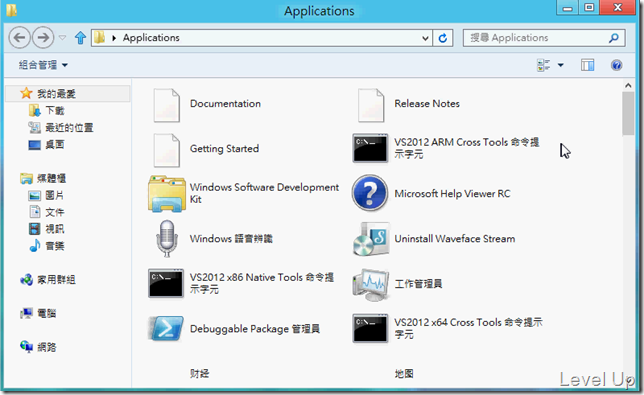This screenshot has width=644, height=395.
Task: Click the scrollbar up arrow
Action: (628, 85)
